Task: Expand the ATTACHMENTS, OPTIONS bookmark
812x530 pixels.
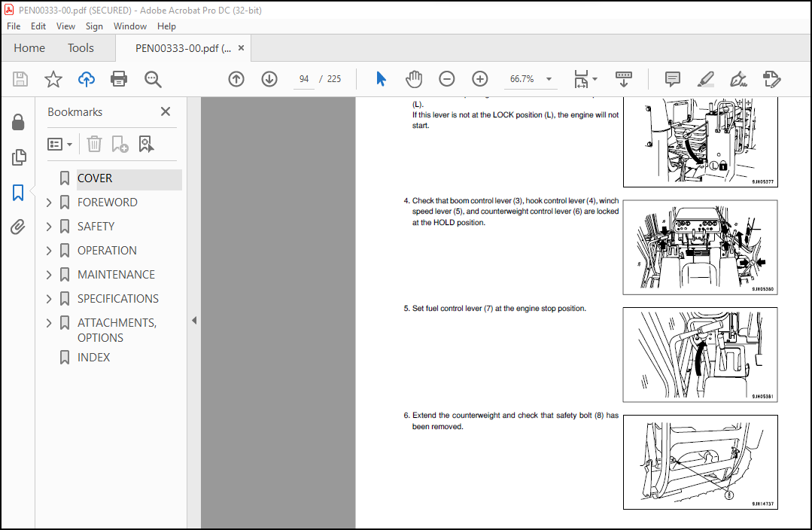Action: pos(49,323)
